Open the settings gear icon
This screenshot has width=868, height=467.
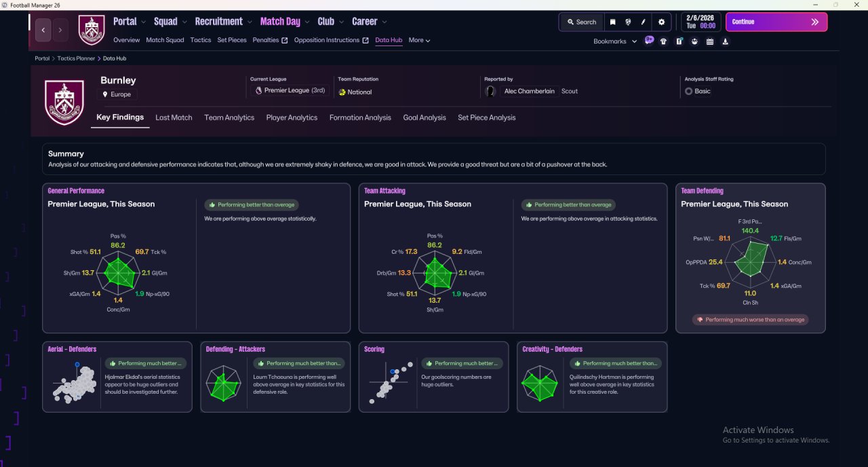(662, 22)
